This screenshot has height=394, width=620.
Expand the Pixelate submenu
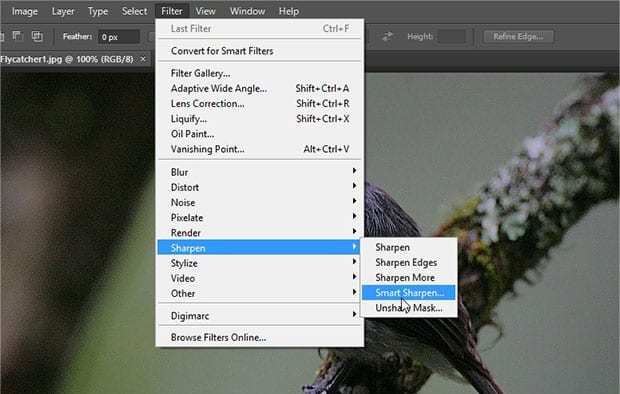[260, 218]
